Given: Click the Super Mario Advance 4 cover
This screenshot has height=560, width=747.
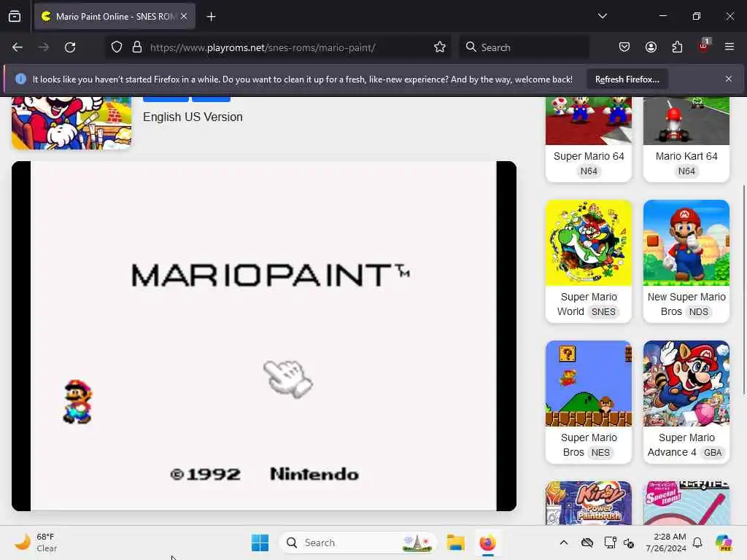Looking at the screenshot, I should tap(686, 384).
